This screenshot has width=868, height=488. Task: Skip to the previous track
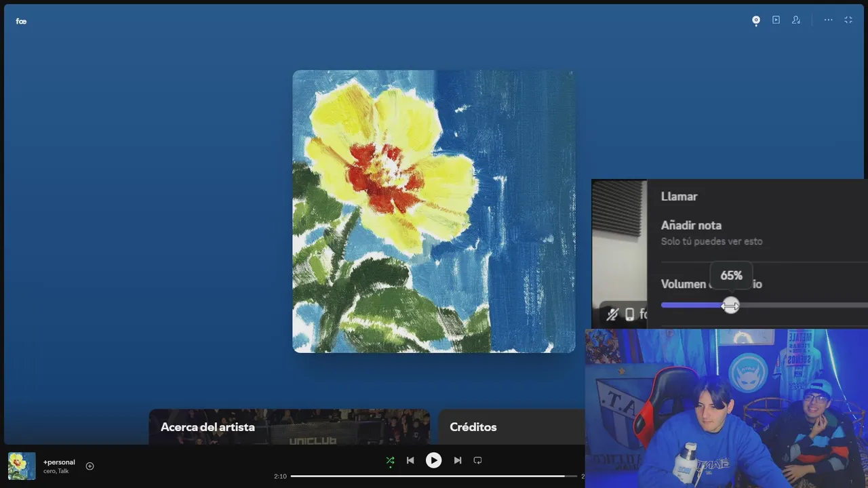point(410,460)
